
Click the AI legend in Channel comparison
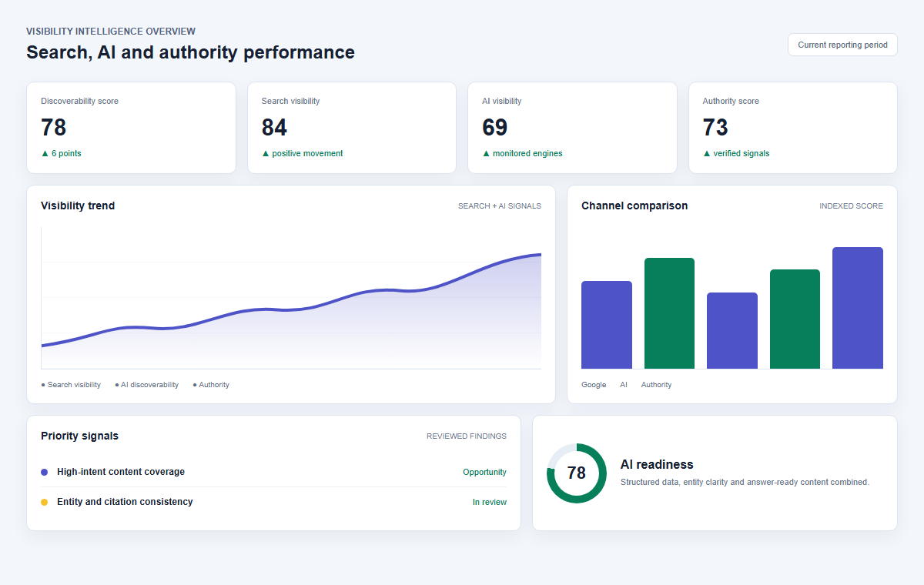click(x=624, y=385)
